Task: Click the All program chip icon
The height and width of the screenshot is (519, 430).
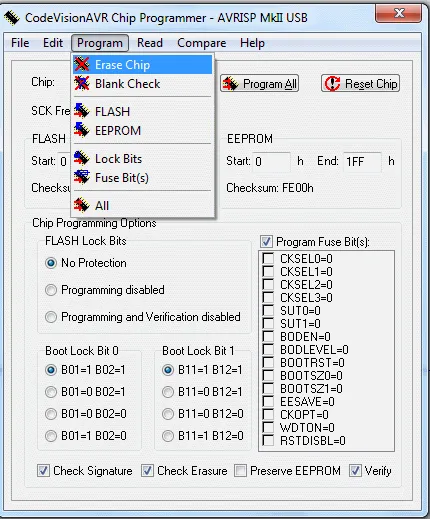Action: pos(82,205)
